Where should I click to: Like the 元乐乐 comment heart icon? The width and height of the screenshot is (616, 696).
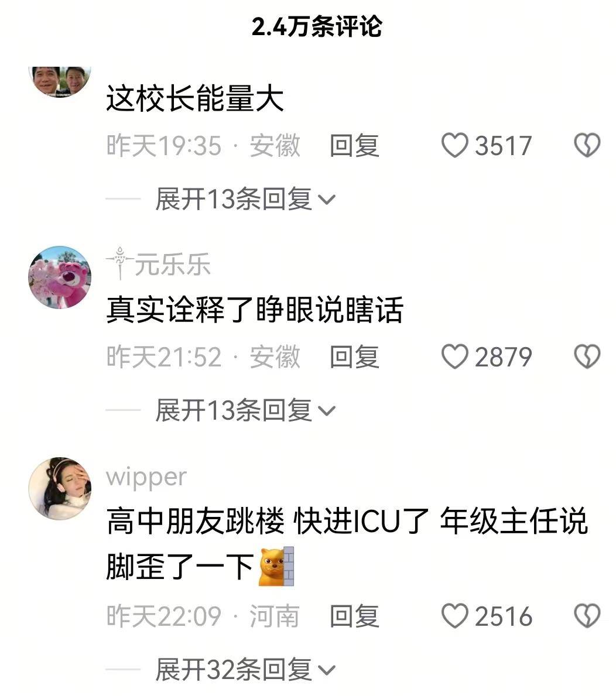[454, 356]
